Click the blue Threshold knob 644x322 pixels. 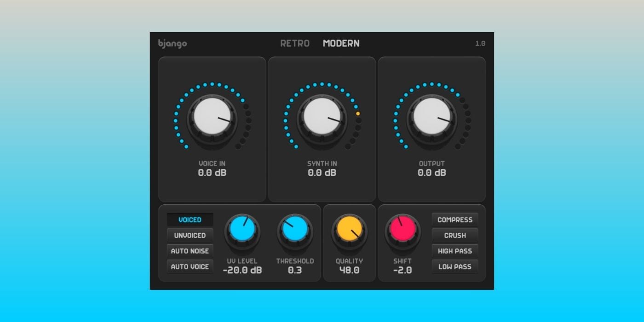click(x=295, y=230)
